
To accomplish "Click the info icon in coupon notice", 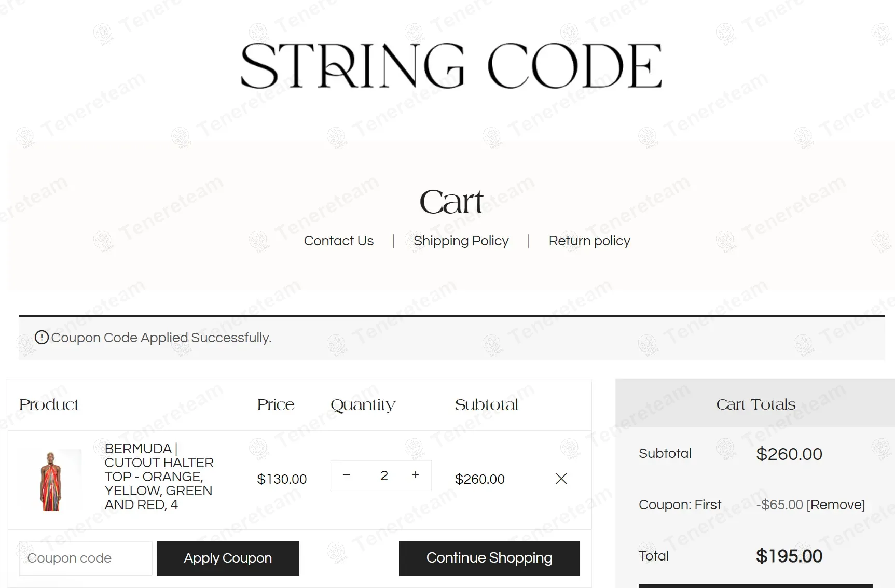I will coord(42,338).
